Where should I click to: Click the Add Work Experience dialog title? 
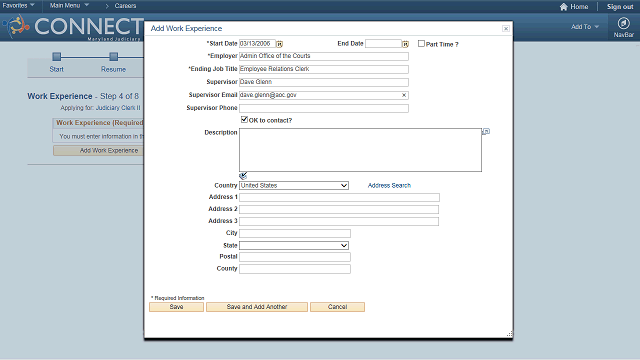point(187,29)
